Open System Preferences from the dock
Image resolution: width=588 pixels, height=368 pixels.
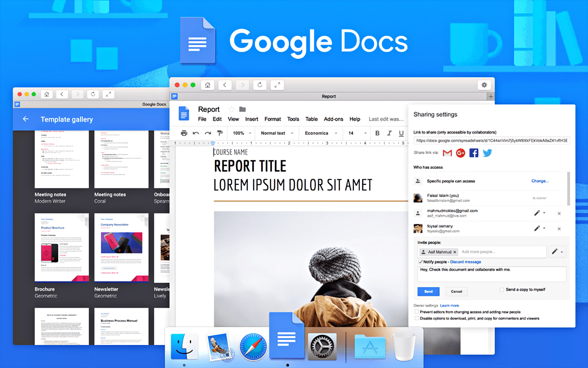pyautogui.click(x=322, y=347)
